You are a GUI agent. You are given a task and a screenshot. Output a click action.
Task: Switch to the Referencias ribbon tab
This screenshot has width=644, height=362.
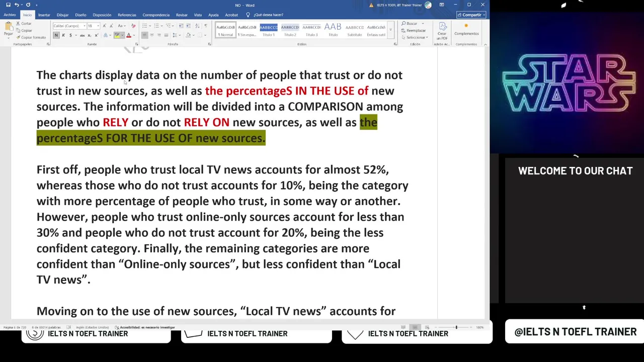127,15
